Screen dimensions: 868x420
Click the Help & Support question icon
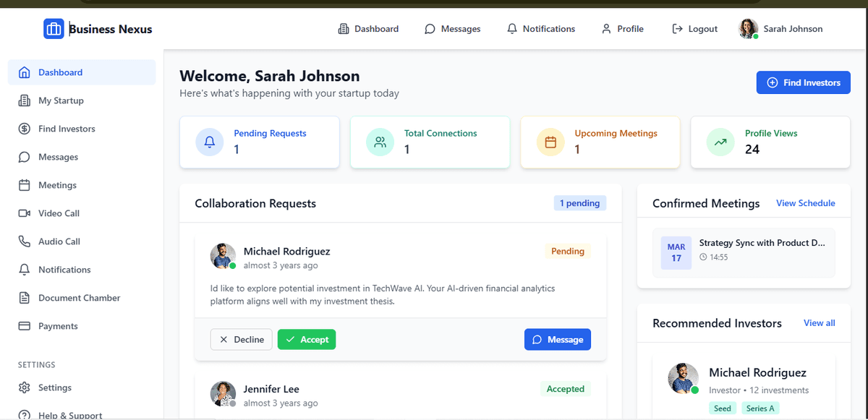pos(25,415)
